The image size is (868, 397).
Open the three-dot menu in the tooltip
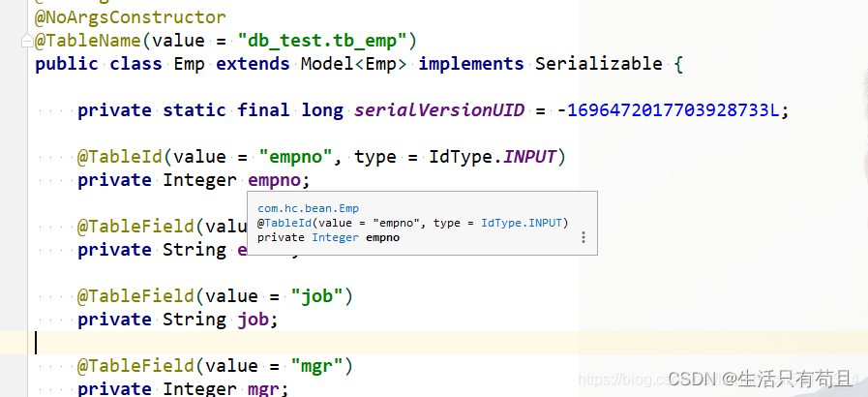(x=583, y=237)
